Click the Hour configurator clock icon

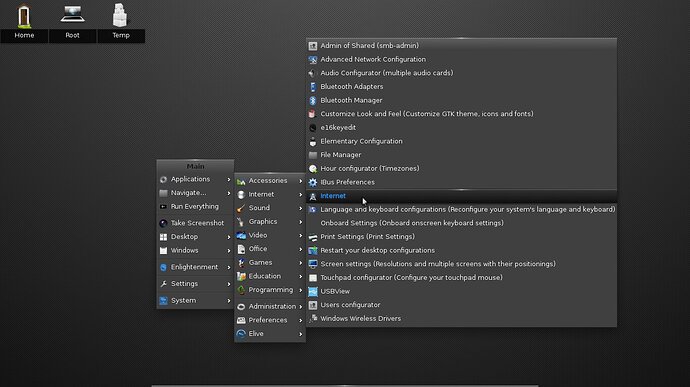pos(312,169)
